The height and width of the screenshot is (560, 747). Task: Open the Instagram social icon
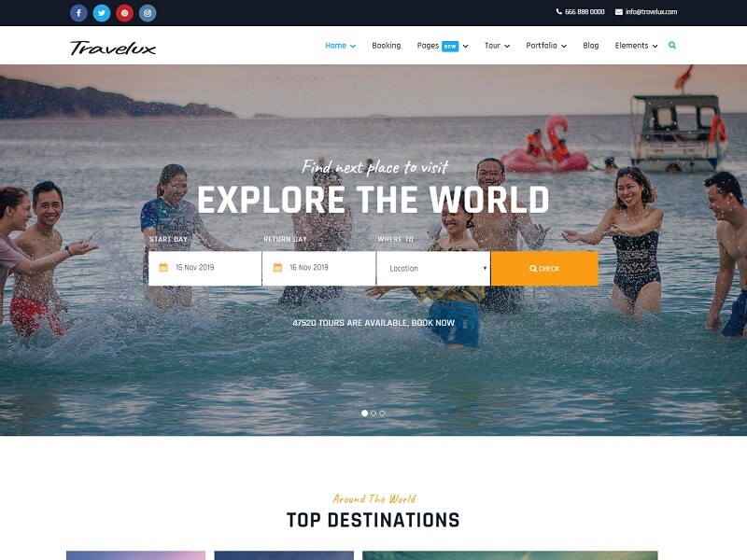148,13
